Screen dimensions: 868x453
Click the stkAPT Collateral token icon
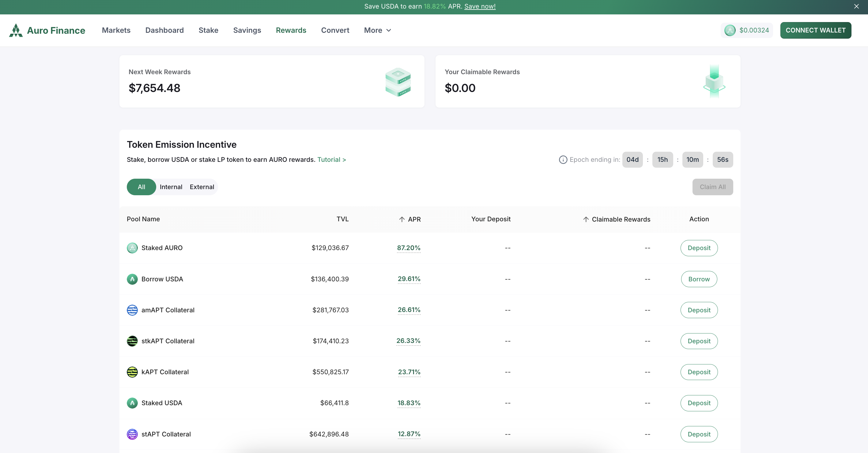(132, 341)
